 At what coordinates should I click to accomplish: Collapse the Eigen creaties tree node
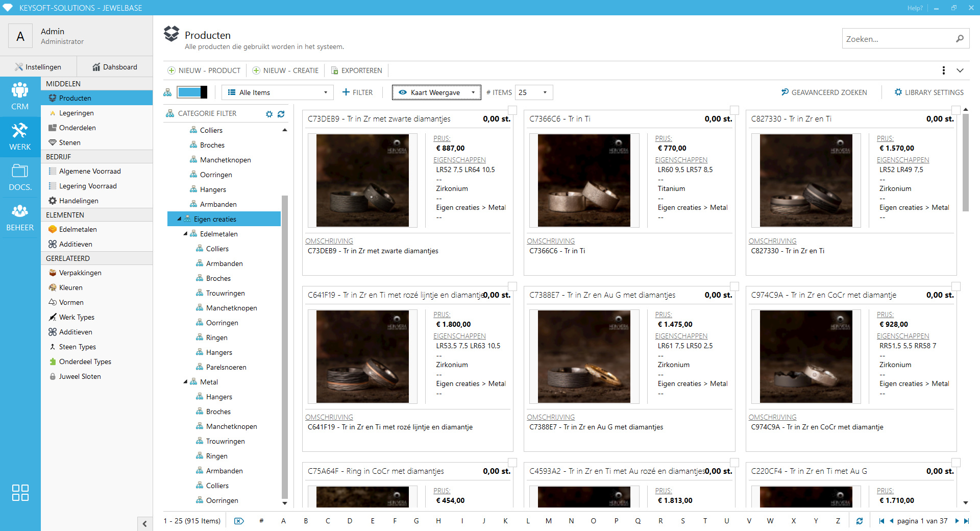[x=179, y=219]
